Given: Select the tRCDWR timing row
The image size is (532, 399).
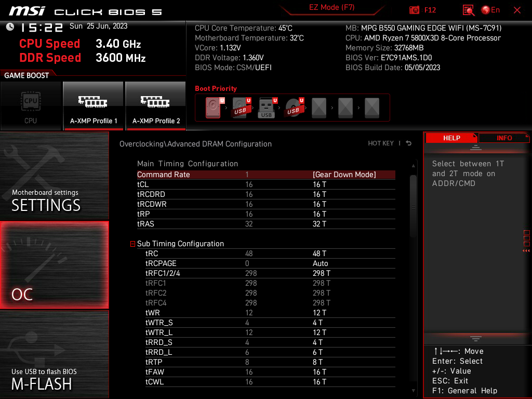Looking at the screenshot, I should pyautogui.click(x=266, y=204).
